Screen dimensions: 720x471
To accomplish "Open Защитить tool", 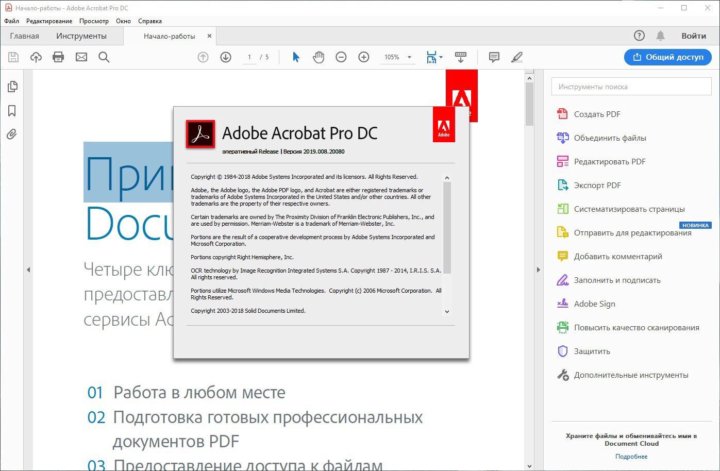I will pyautogui.click(x=583, y=351).
